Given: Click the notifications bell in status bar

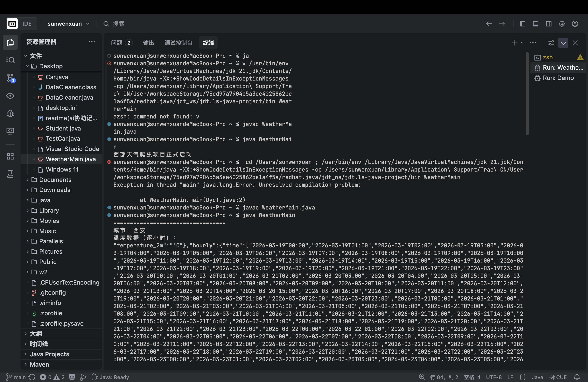Looking at the screenshot, I should point(577,377).
